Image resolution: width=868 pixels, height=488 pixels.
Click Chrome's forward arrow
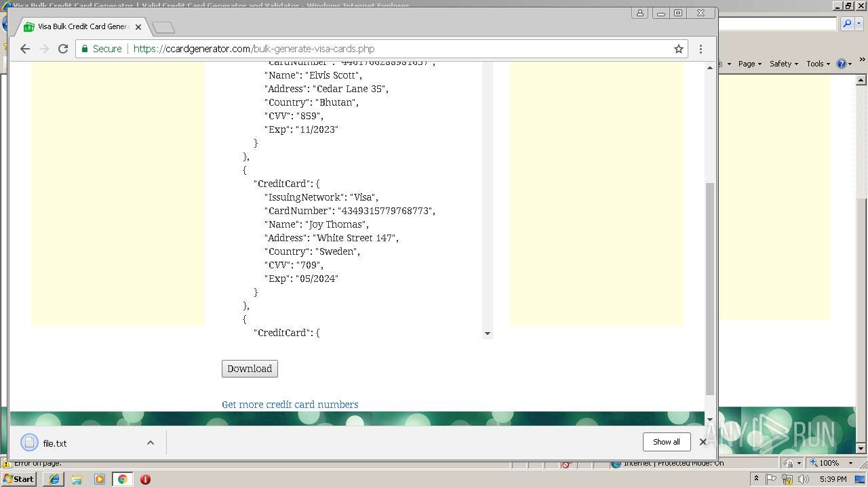[44, 49]
